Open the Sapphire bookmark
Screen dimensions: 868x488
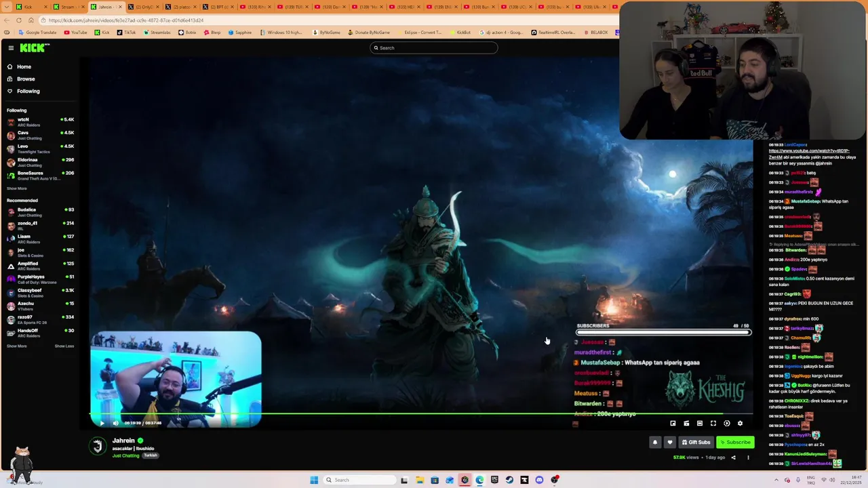(240, 33)
